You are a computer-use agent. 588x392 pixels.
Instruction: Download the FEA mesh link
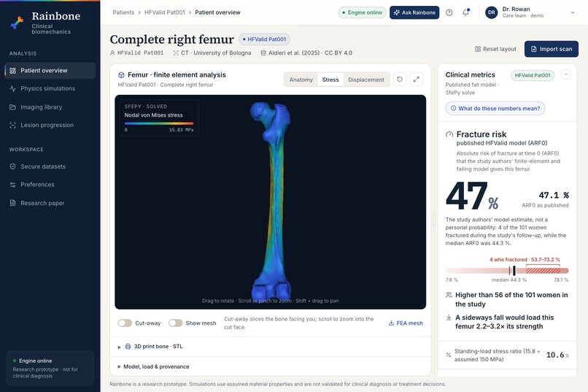point(406,323)
